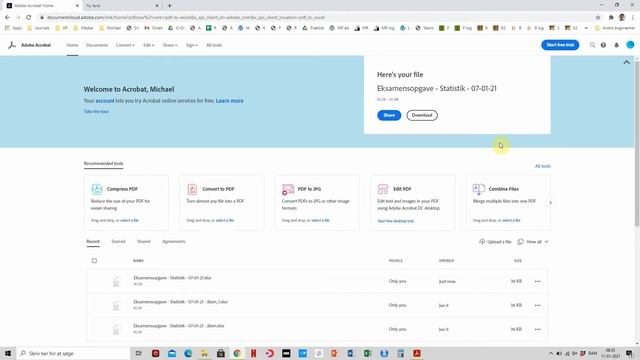Open a new Chrome tab with plus
Viewport: 640px width, 360px height.
pyautogui.click(x=169, y=6)
